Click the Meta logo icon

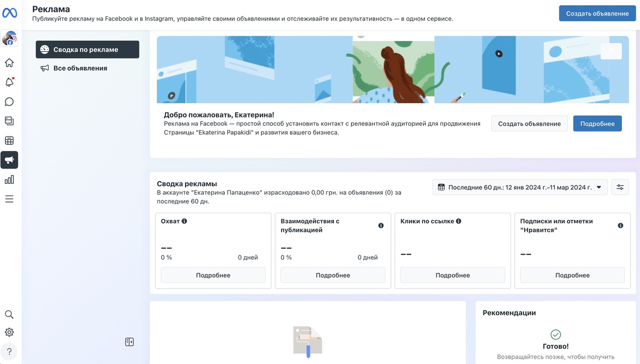click(10, 13)
